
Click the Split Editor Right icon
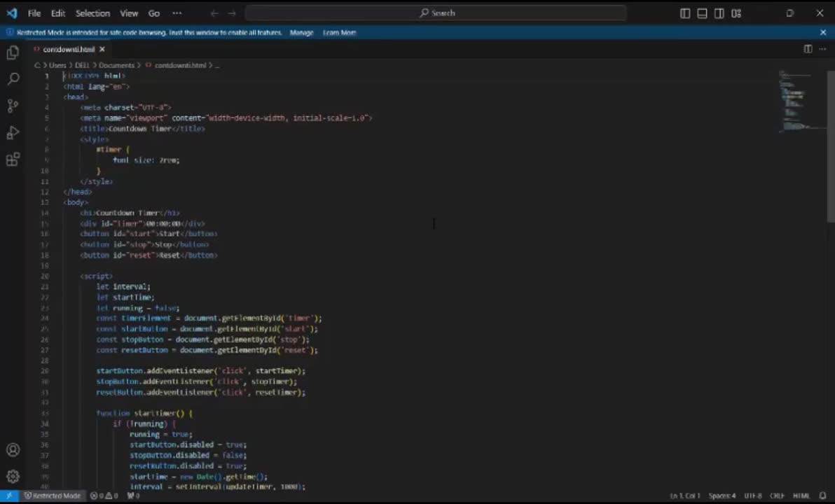[x=808, y=49]
